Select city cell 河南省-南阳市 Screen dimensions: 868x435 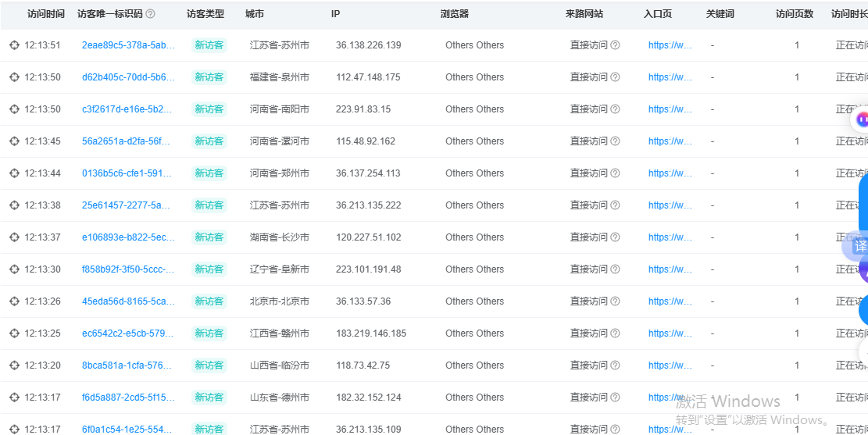280,109
